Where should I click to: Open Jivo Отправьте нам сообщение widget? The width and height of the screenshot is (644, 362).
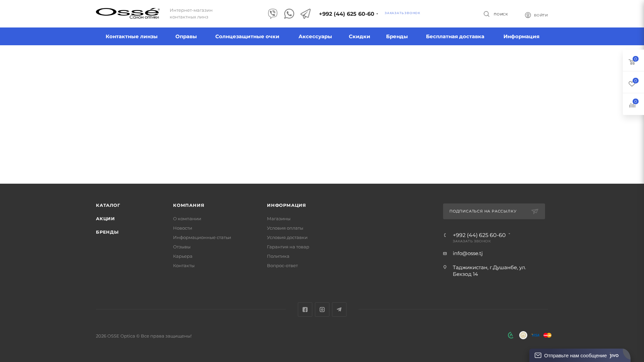coord(580,355)
